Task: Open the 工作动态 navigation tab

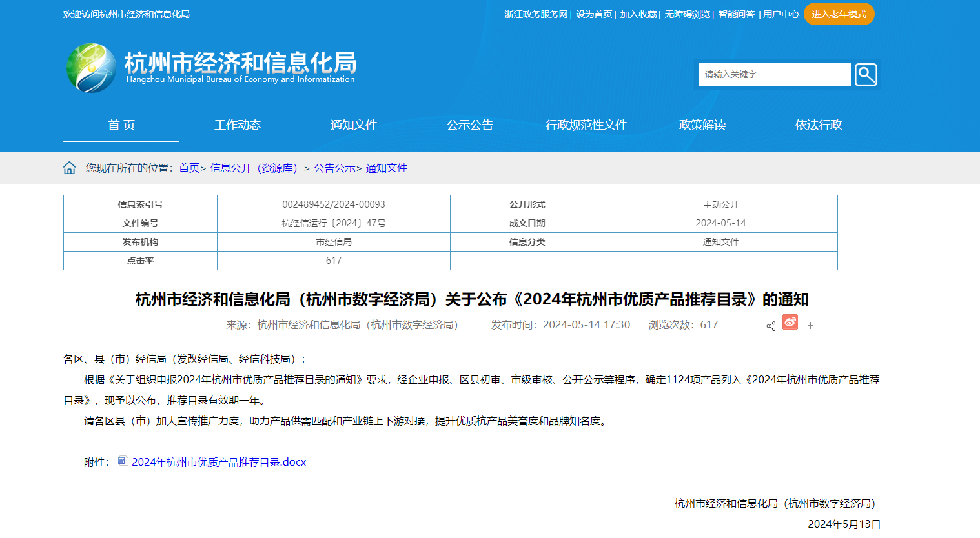Action: pos(238,125)
